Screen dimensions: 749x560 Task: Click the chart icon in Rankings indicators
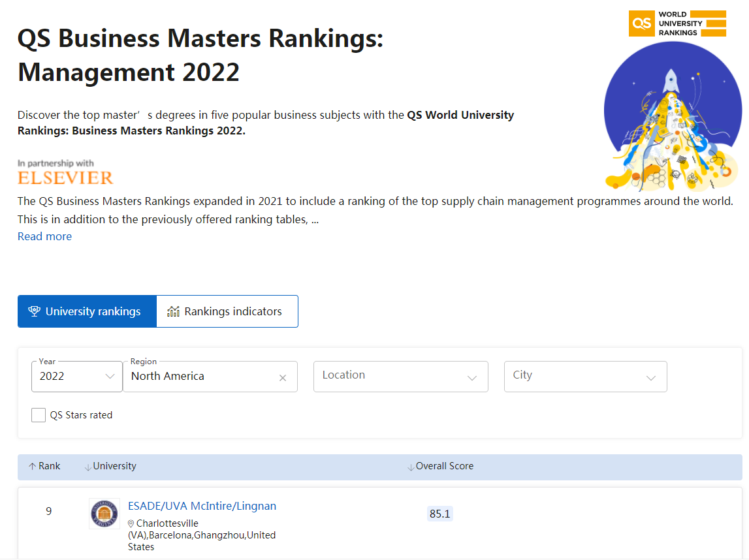(x=173, y=311)
